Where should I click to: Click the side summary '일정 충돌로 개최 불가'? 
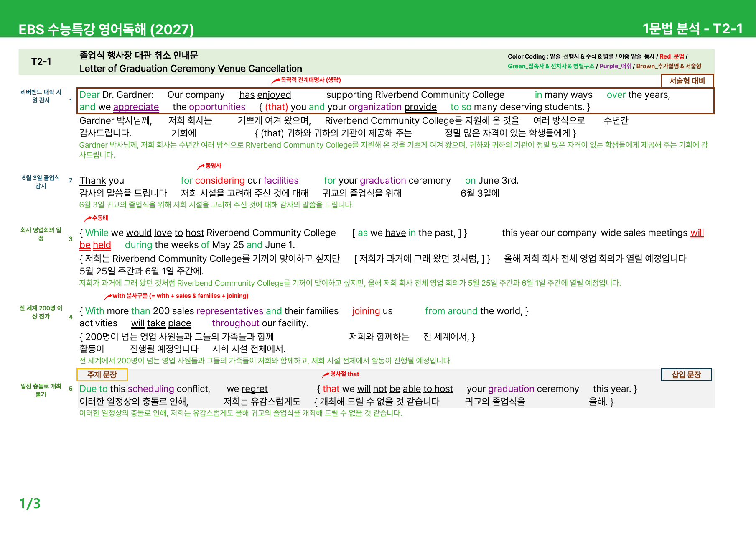pyautogui.click(x=41, y=390)
